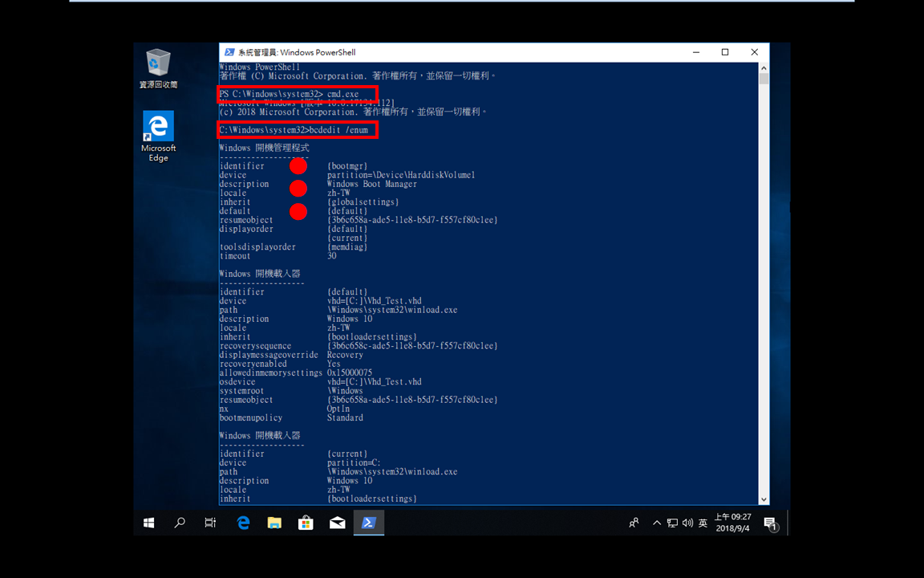
Task: Click the scrollbar up arrow in PowerShell
Action: click(764, 68)
